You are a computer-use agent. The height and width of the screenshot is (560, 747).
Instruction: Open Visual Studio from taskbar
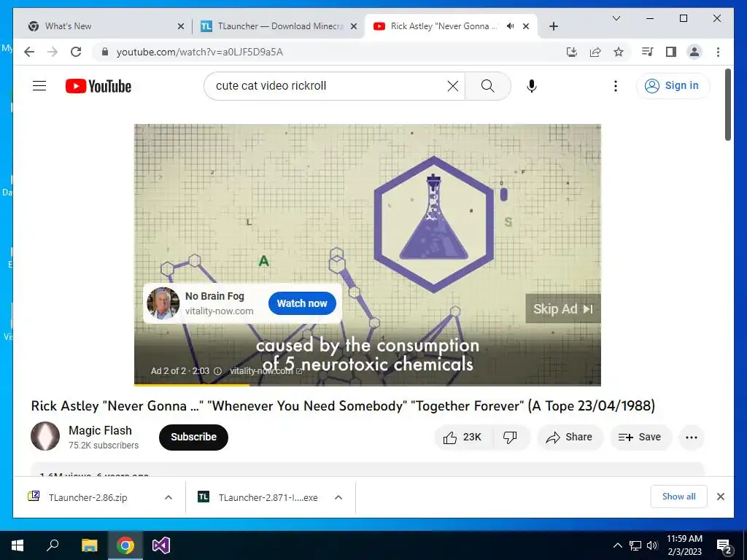161,545
